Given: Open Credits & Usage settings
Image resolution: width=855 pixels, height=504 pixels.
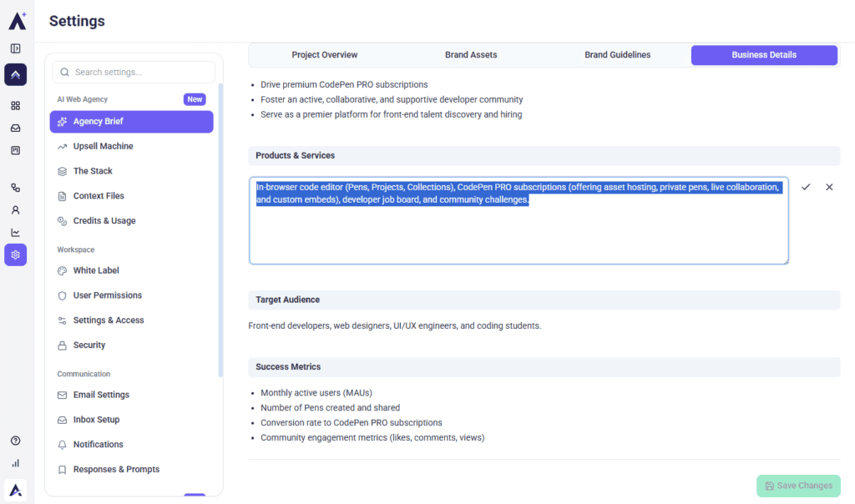Looking at the screenshot, I should click(131, 220).
